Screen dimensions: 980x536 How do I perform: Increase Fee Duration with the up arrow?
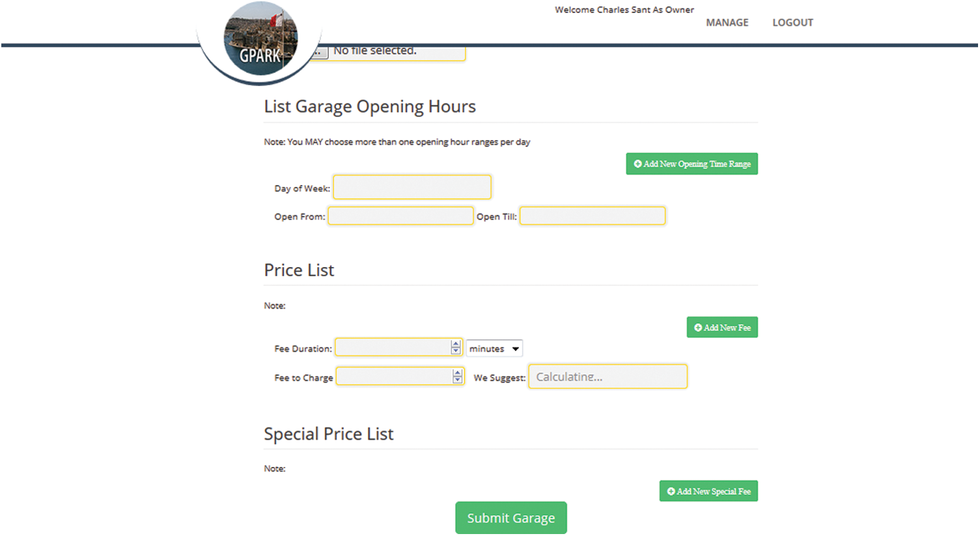tap(456, 344)
